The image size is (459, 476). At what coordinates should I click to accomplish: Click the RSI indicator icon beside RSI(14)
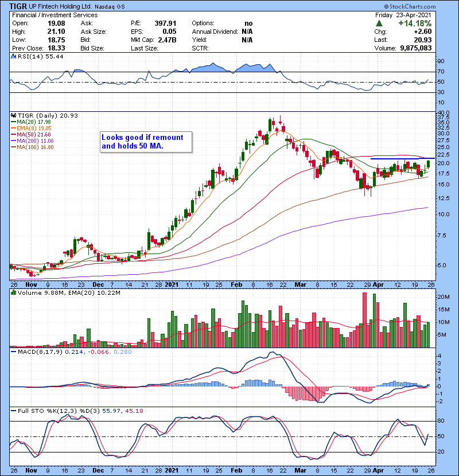[x=13, y=56]
